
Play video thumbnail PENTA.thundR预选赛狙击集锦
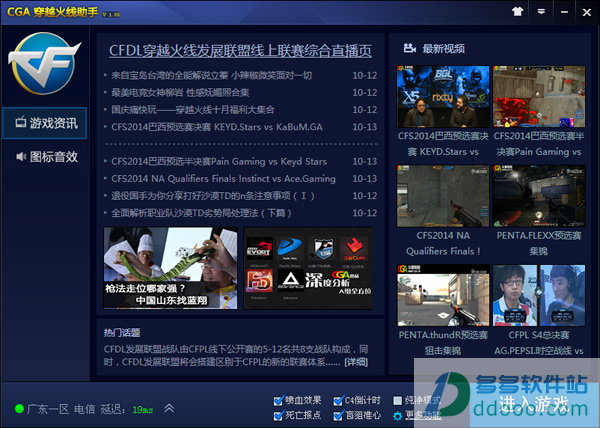(443, 295)
